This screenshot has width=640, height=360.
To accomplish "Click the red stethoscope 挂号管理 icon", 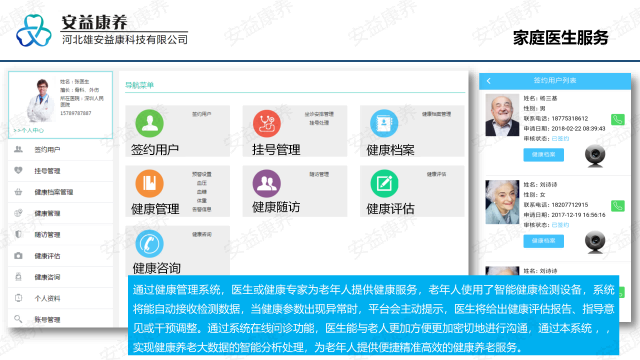I will coord(267,123).
